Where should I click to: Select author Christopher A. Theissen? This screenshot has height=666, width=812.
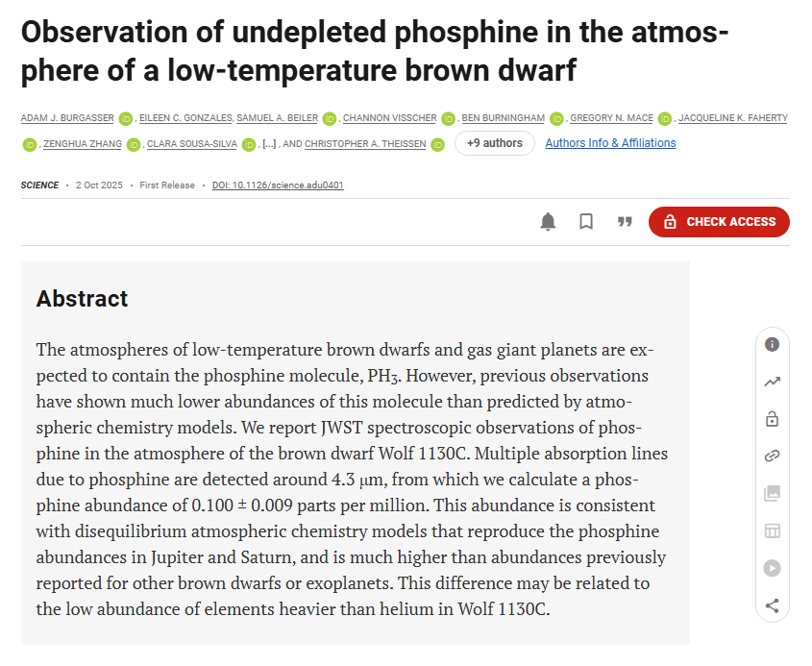coord(368,144)
